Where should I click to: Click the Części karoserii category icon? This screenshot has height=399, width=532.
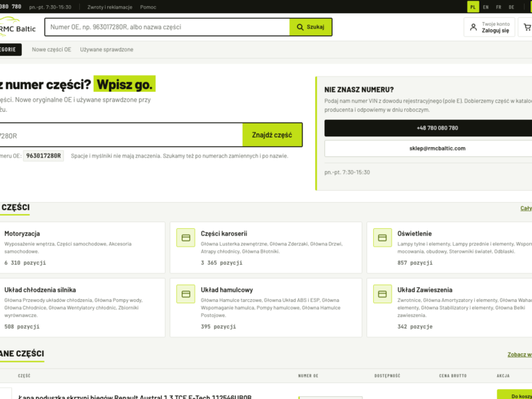tap(186, 238)
